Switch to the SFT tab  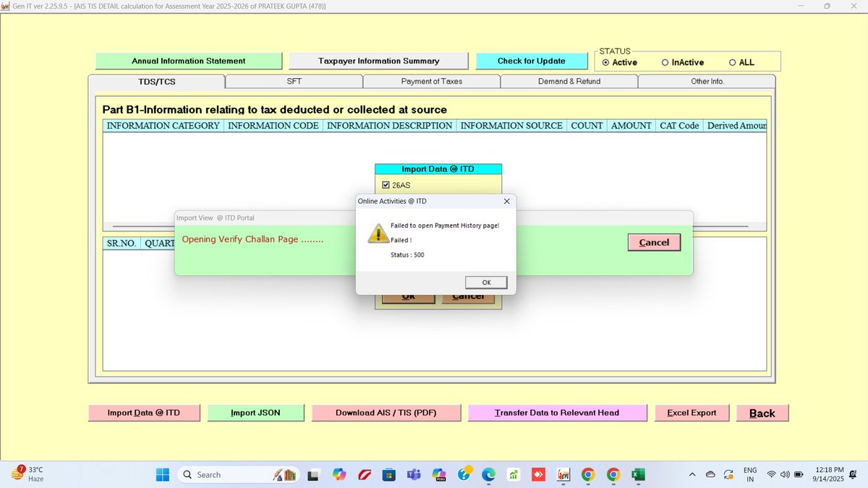click(x=294, y=82)
